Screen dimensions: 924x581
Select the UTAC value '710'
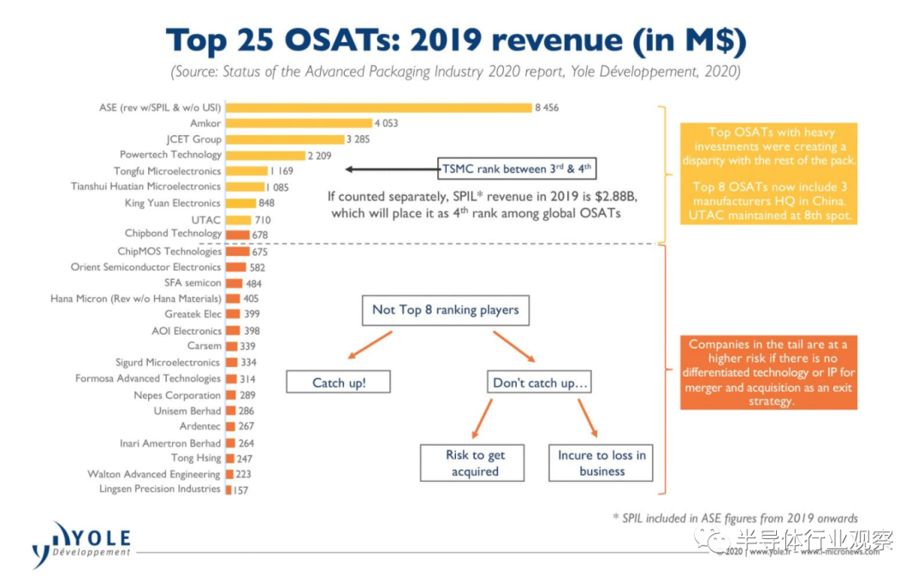[x=263, y=220]
